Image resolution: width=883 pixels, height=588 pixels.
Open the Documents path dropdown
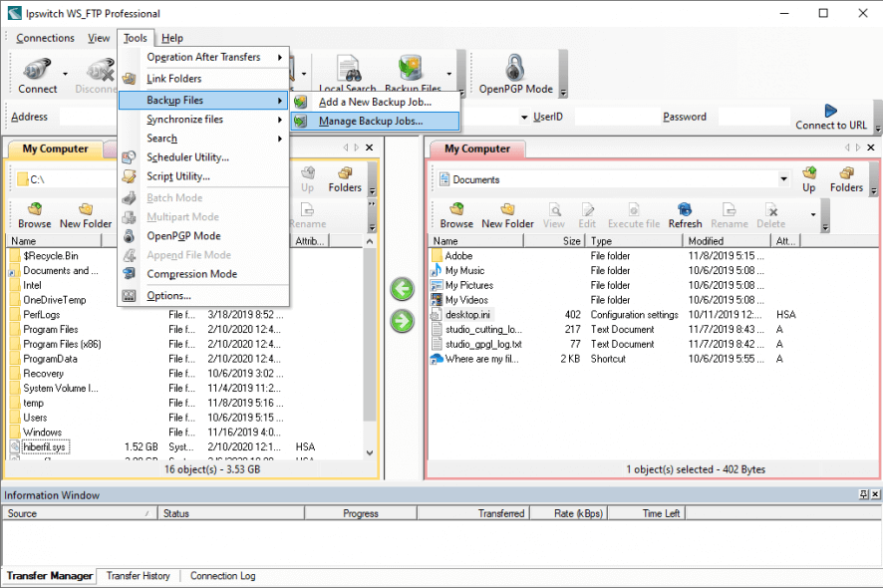[783, 179]
